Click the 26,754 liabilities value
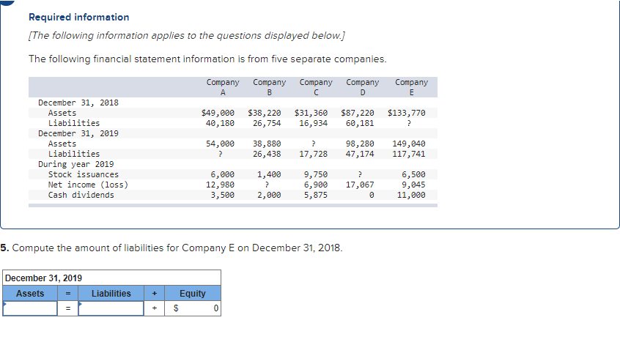This screenshot has height=364, width=620. click(x=267, y=123)
